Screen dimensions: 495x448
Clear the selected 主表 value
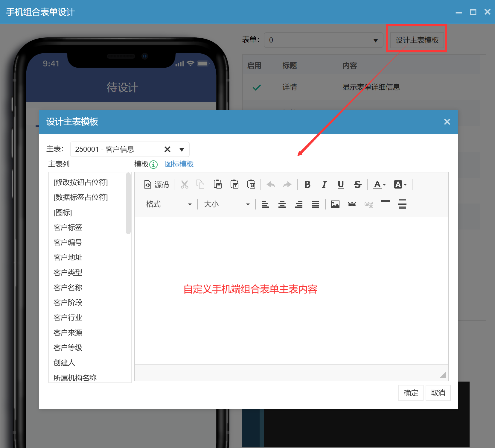(167, 149)
